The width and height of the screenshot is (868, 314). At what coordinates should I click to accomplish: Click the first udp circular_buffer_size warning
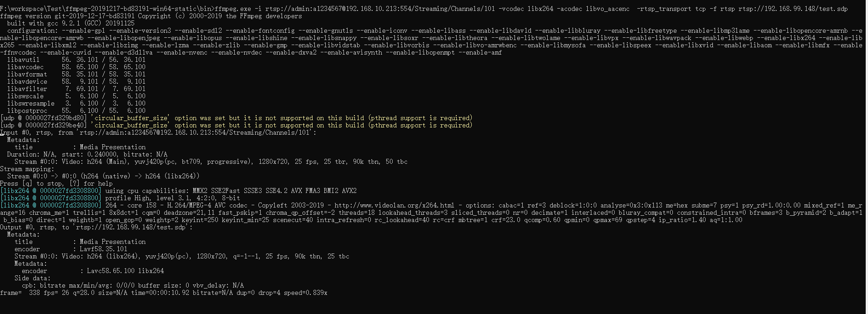(236, 118)
